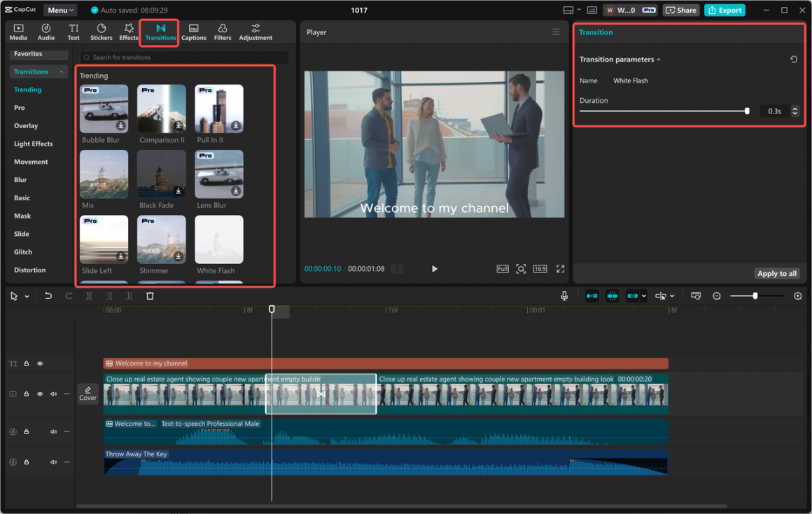Select the Black Fade transition thumbnail

click(x=161, y=174)
